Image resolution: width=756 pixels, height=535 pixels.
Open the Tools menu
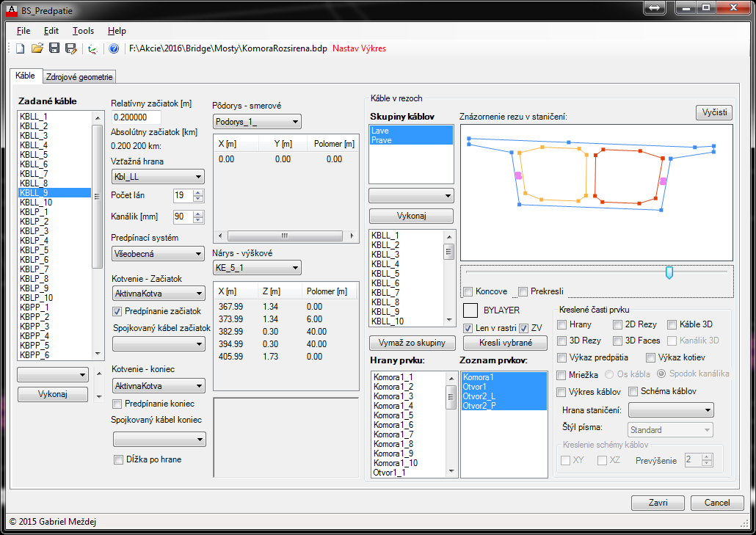83,31
